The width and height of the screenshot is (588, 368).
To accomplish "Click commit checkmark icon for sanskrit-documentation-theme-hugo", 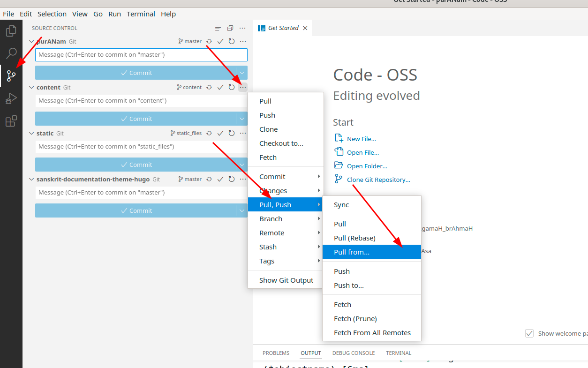I will point(220,179).
